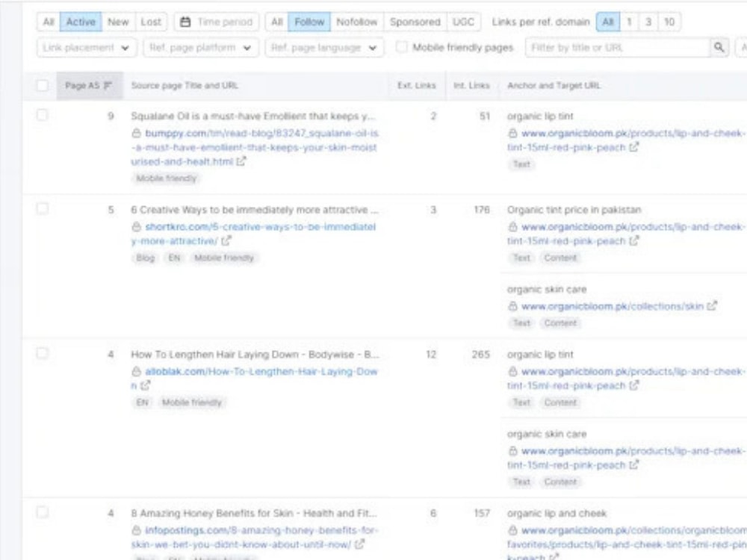Open external link icon for bumppy.com URL
The width and height of the screenshot is (747, 560).
(x=241, y=161)
